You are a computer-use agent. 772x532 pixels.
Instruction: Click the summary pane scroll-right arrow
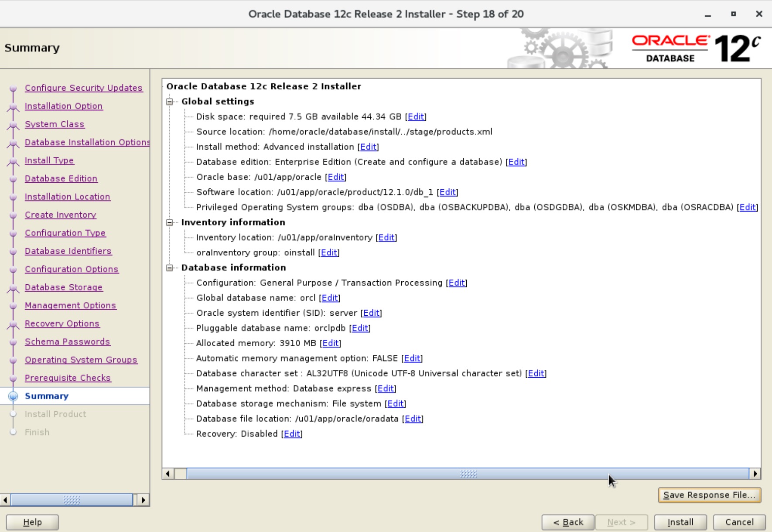(x=755, y=474)
